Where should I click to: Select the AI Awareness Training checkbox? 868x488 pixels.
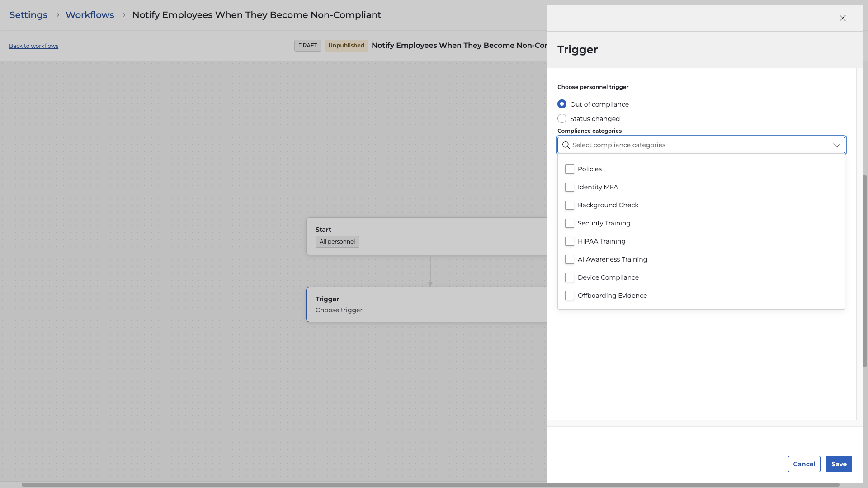pyautogui.click(x=570, y=259)
